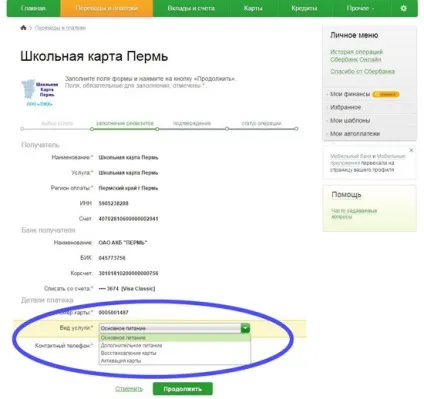Expand the Прочее menu

(x=360, y=8)
